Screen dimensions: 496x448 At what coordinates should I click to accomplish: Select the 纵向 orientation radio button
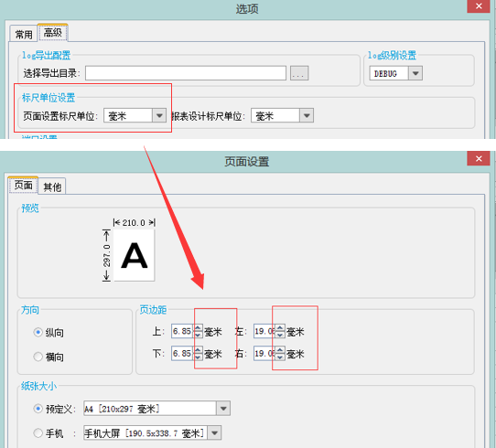tap(38, 332)
